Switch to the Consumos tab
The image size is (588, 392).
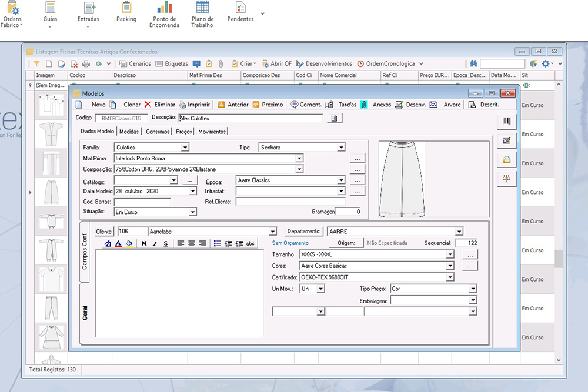(x=158, y=132)
